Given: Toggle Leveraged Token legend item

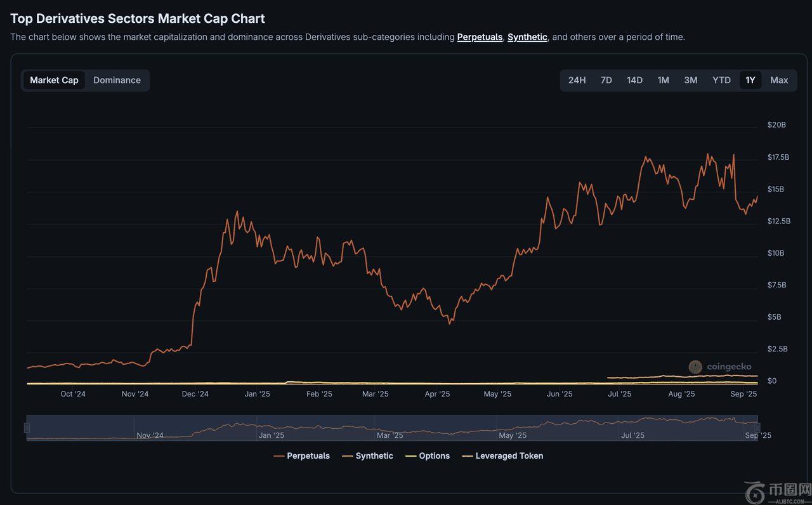Looking at the screenshot, I should pos(502,456).
